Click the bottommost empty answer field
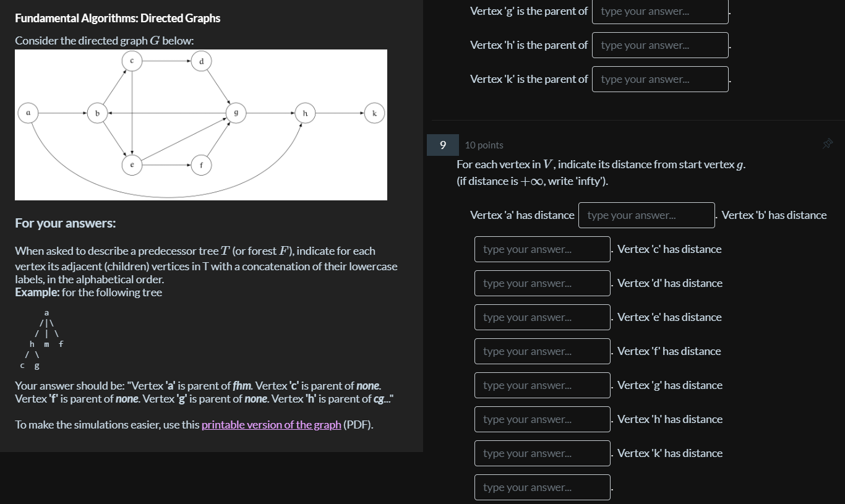 (542, 487)
